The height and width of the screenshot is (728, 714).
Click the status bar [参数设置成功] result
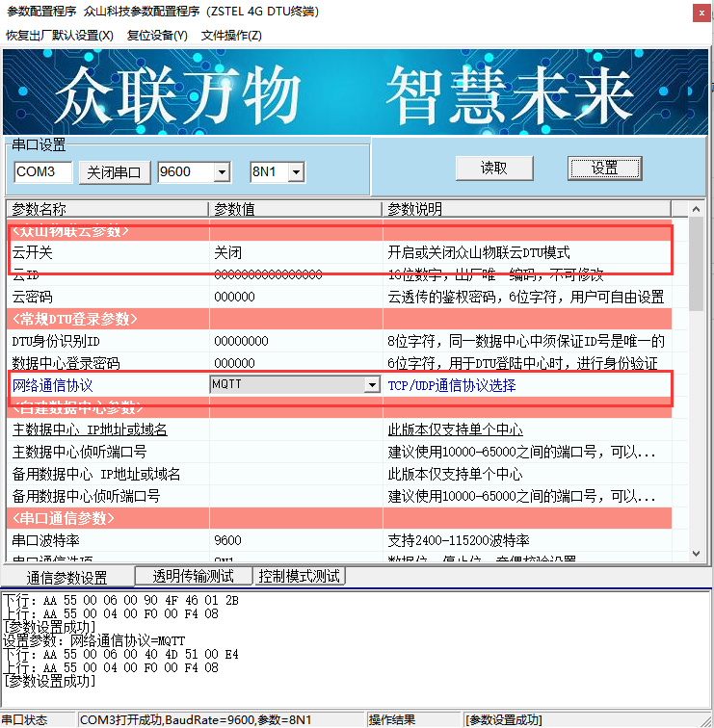(x=504, y=720)
